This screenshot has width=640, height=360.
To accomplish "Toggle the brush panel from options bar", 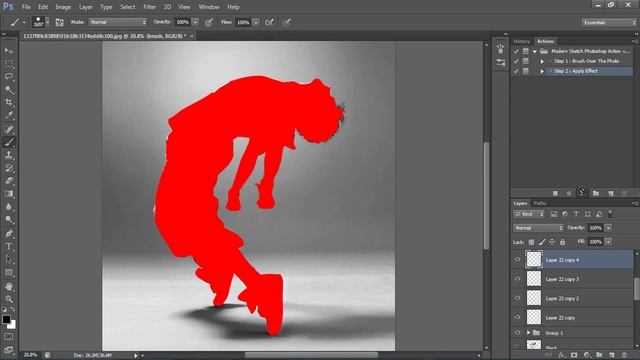I will tap(60, 22).
